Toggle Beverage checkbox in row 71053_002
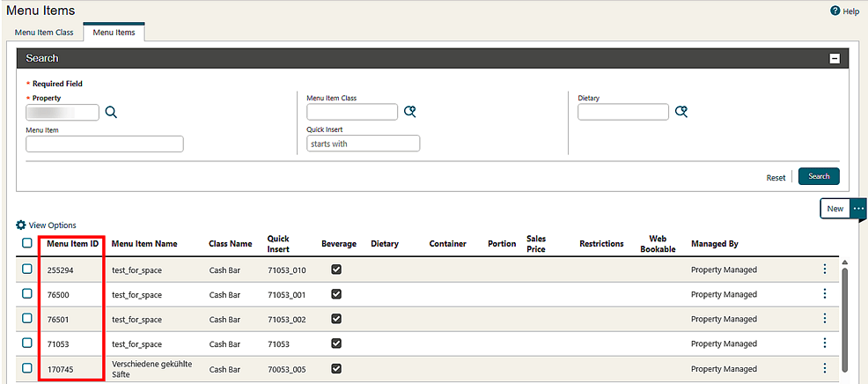Viewport: 868px width, 384px height. 336,319
